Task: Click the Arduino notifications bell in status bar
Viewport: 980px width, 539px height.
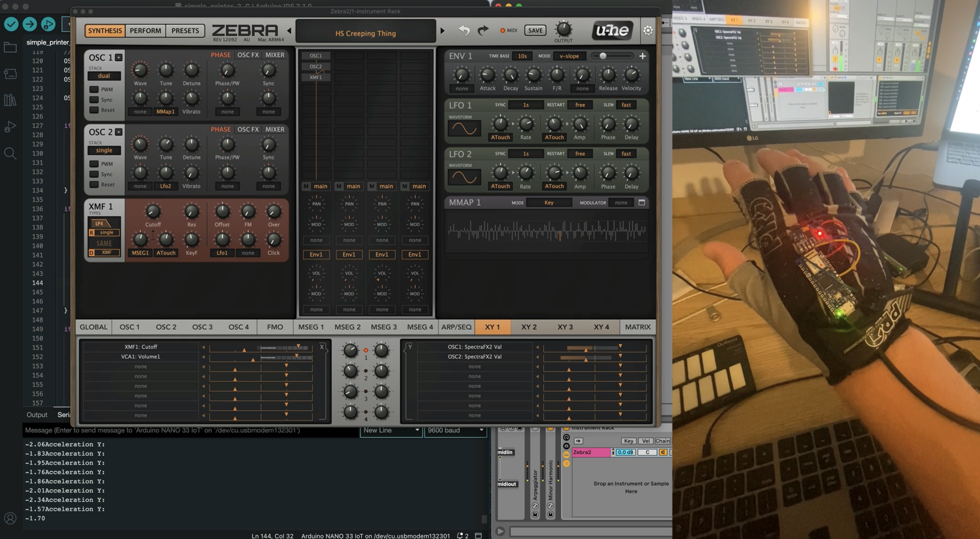Action: [x=460, y=535]
